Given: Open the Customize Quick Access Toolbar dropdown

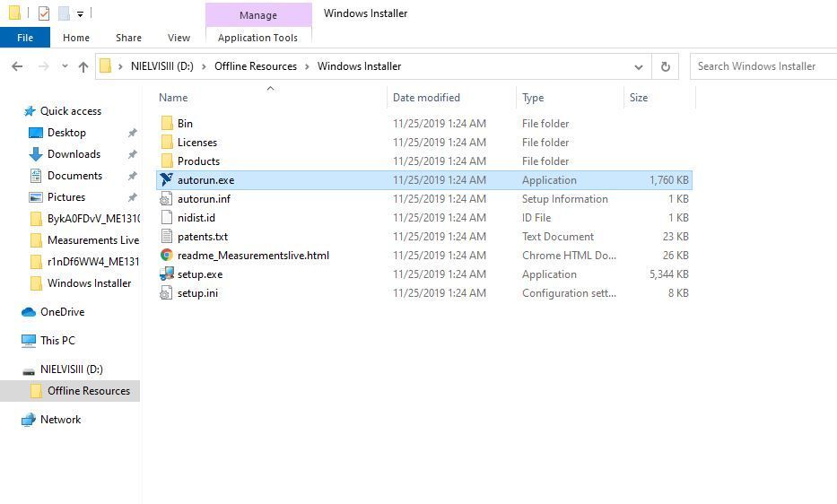Looking at the screenshot, I should point(80,13).
